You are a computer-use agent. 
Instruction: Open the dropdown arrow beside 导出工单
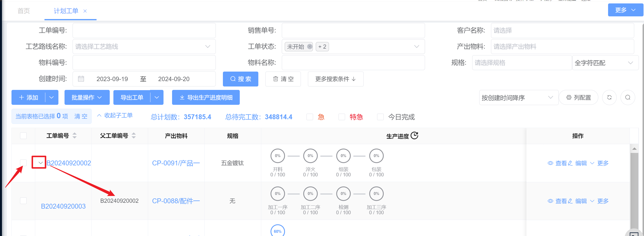(157, 97)
